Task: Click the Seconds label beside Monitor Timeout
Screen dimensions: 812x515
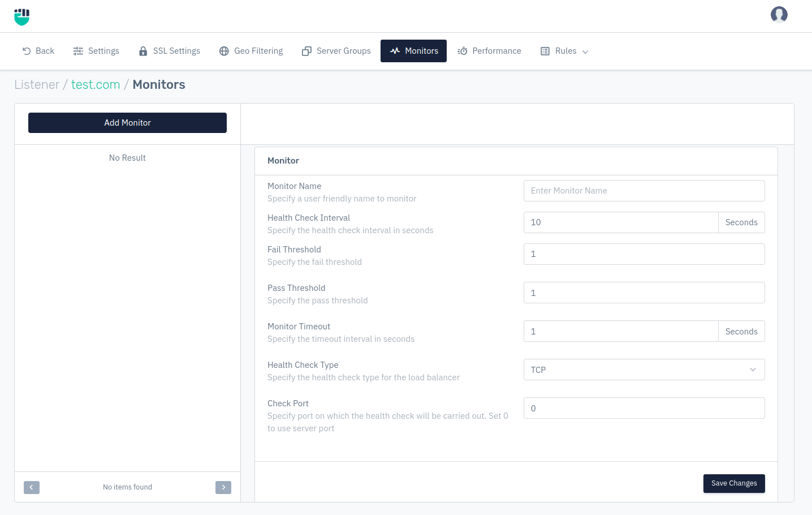Action: 741,331
